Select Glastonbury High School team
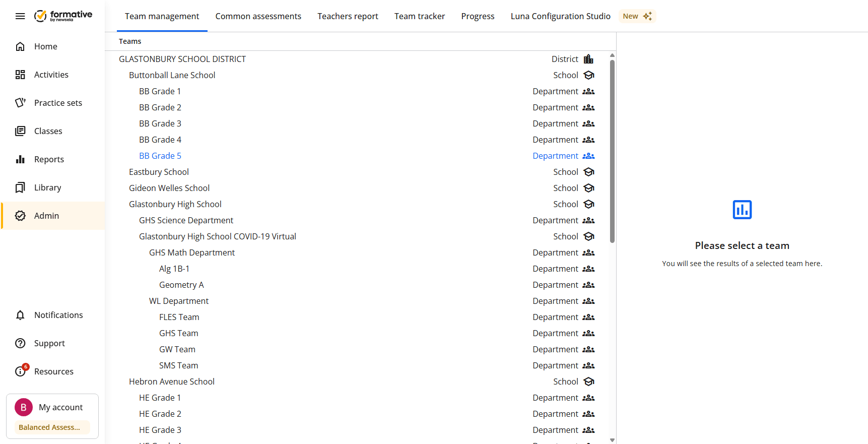The width and height of the screenshot is (868, 444). 175,204
